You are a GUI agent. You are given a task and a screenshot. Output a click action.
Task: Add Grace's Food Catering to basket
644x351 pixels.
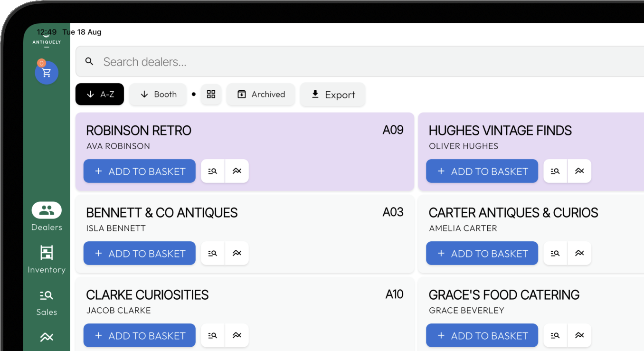[x=482, y=335]
